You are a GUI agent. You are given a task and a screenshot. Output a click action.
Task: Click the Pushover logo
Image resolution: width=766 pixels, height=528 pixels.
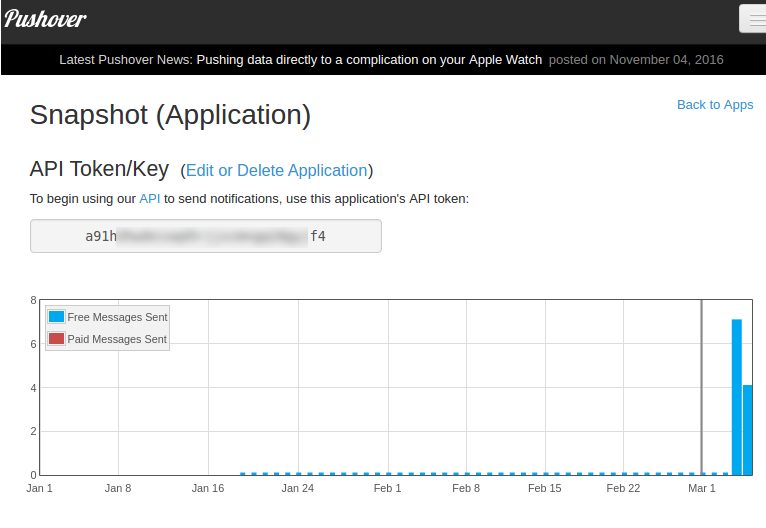coord(45,19)
